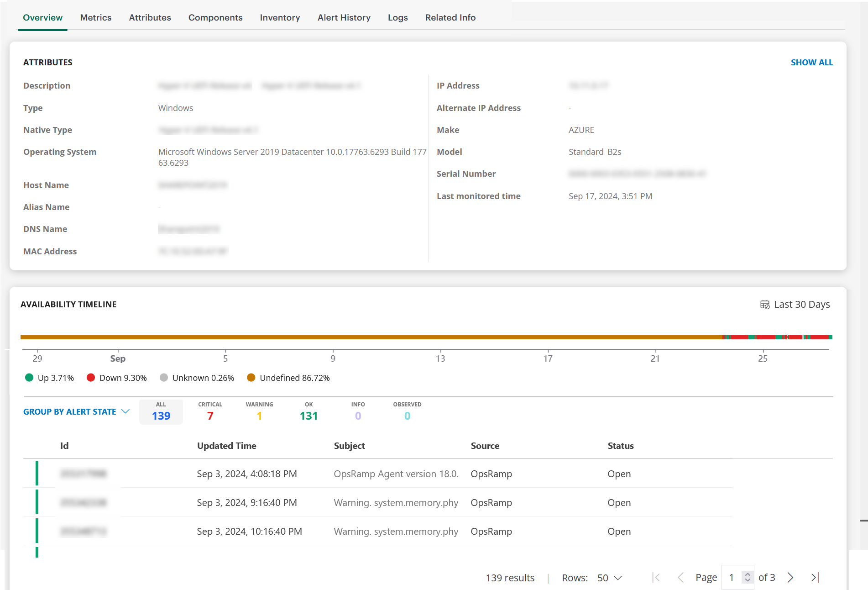Screen dimensions: 868x590
Task: Click the chevron next to Group By Alert State
Action: (x=126, y=411)
